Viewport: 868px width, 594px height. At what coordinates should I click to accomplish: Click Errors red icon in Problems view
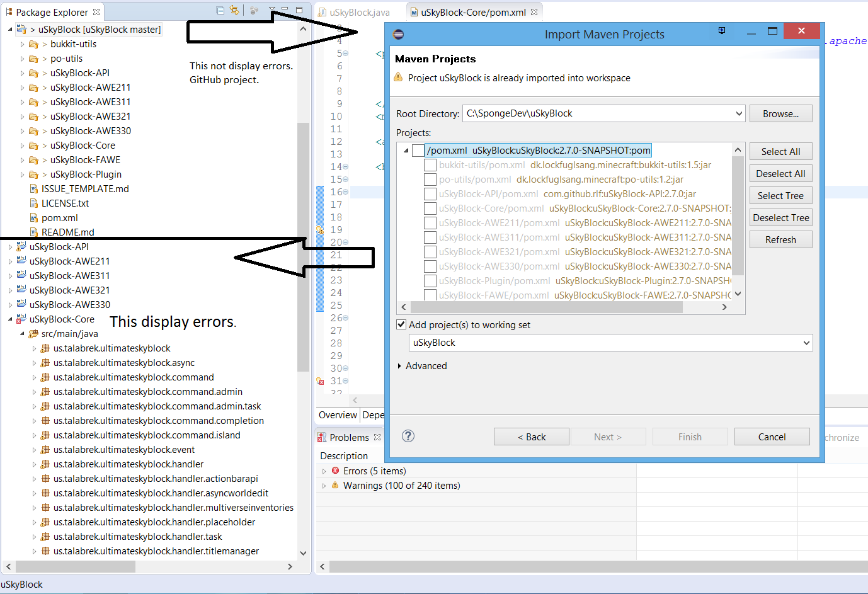[336, 471]
